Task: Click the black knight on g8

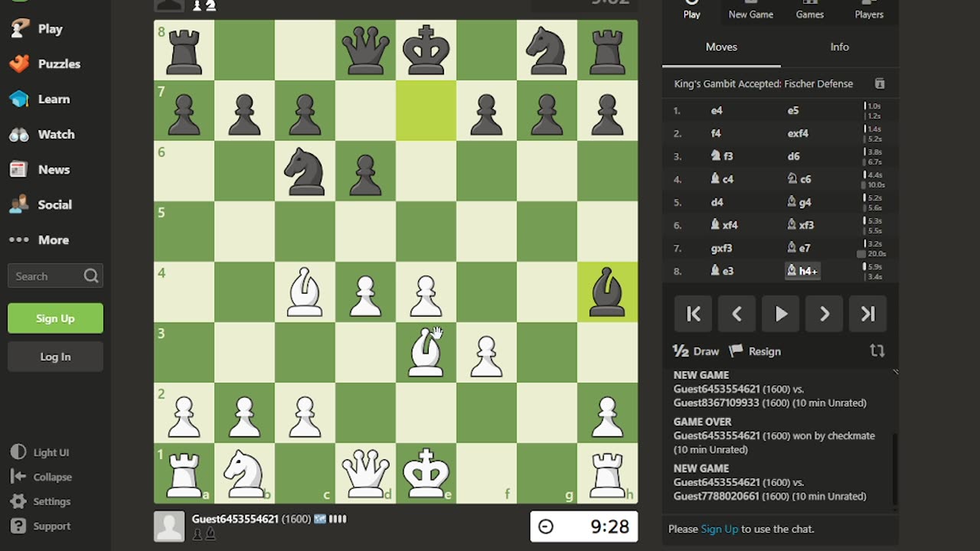Action: 547,50
